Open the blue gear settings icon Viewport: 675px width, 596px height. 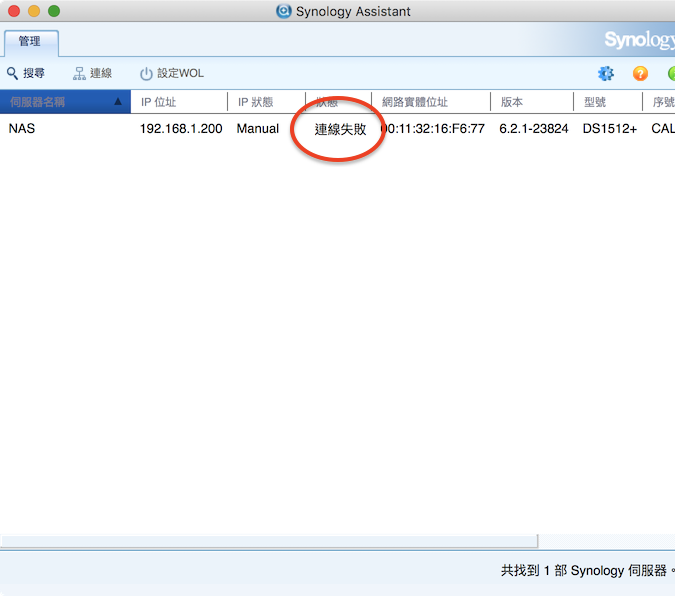point(606,73)
